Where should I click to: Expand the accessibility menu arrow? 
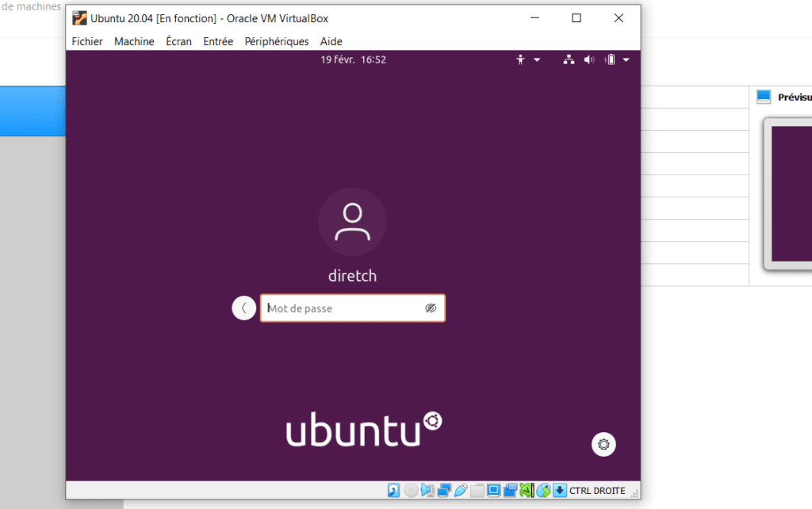click(x=537, y=59)
